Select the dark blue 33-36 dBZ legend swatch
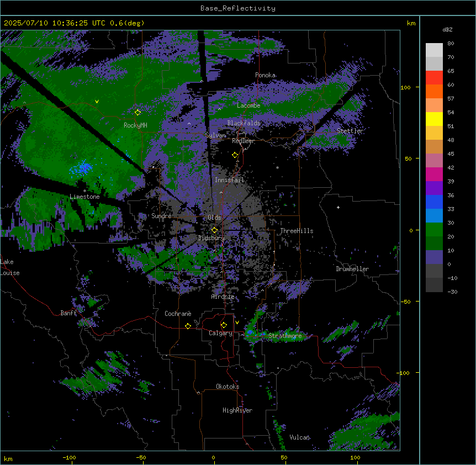This screenshot has width=476, height=465. tap(434, 202)
